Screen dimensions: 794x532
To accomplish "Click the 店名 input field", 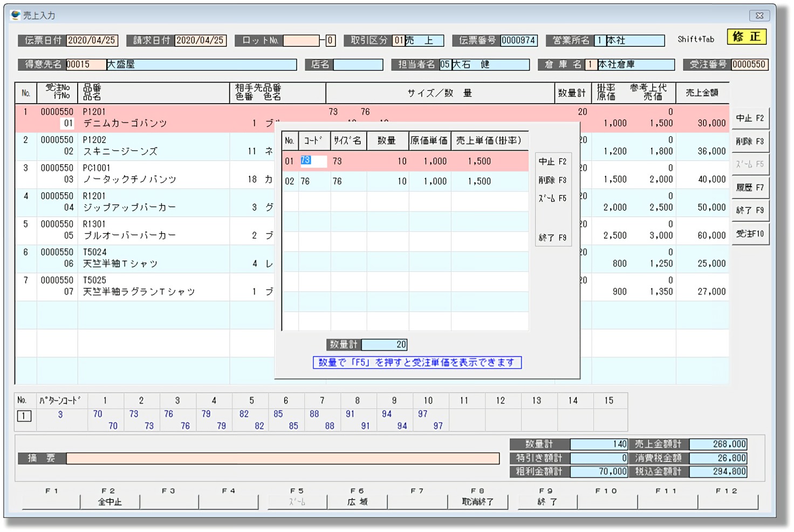I will point(358,65).
